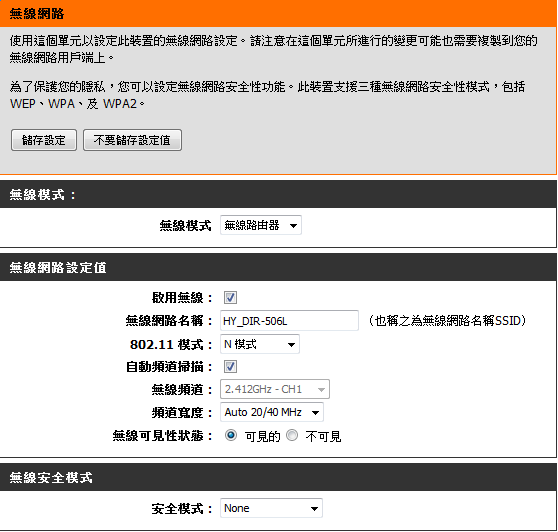This screenshot has width=558, height=532.
Task: Open the 安全模式 dropdown showing None
Action: coord(271,508)
